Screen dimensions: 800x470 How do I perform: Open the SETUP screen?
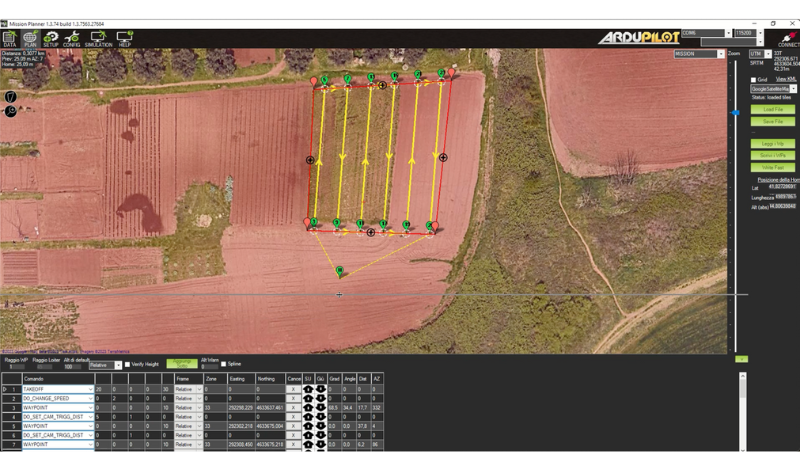click(x=51, y=39)
